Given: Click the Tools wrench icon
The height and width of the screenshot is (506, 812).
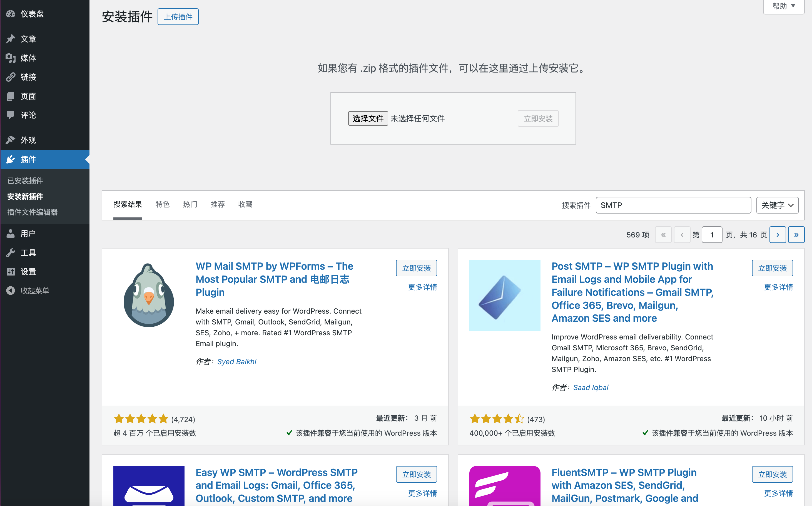Looking at the screenshot, I should 11,253.
